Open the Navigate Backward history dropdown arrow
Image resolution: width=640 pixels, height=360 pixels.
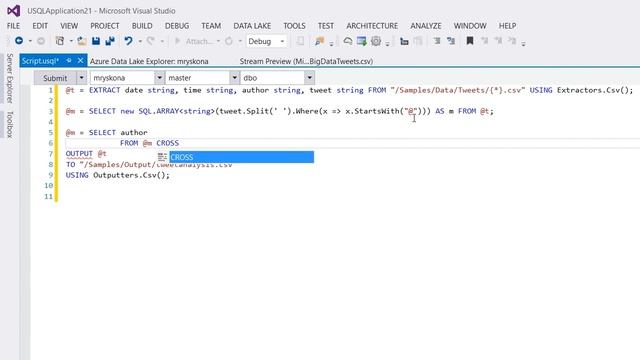pos(30,41)
